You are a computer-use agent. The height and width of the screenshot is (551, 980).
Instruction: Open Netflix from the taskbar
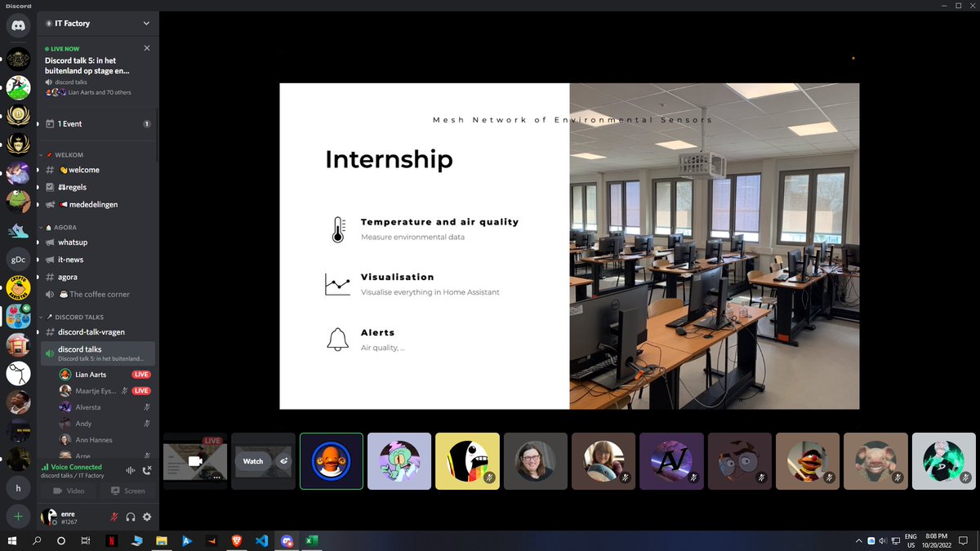[111, 540]
